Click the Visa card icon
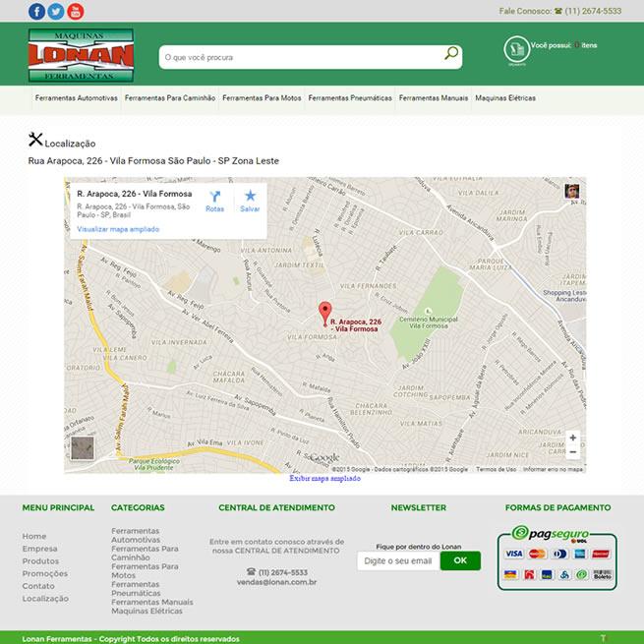This screenshot has width=644, height=644. [x=513, y=554]
